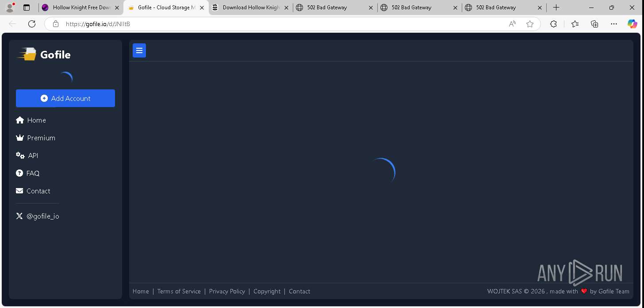Add this page to favorites with the star icon

click(x=530, y=24)
